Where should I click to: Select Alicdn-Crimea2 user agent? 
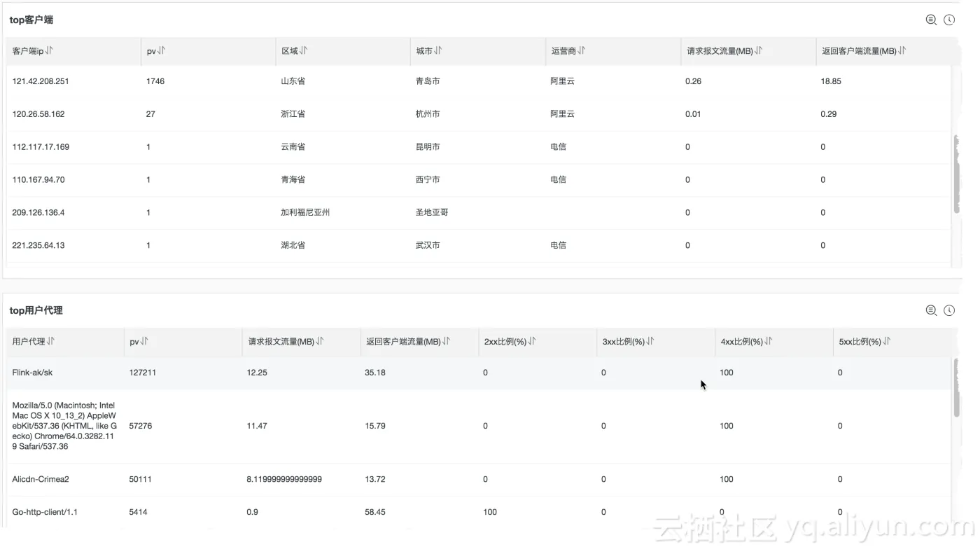(41, 480)
